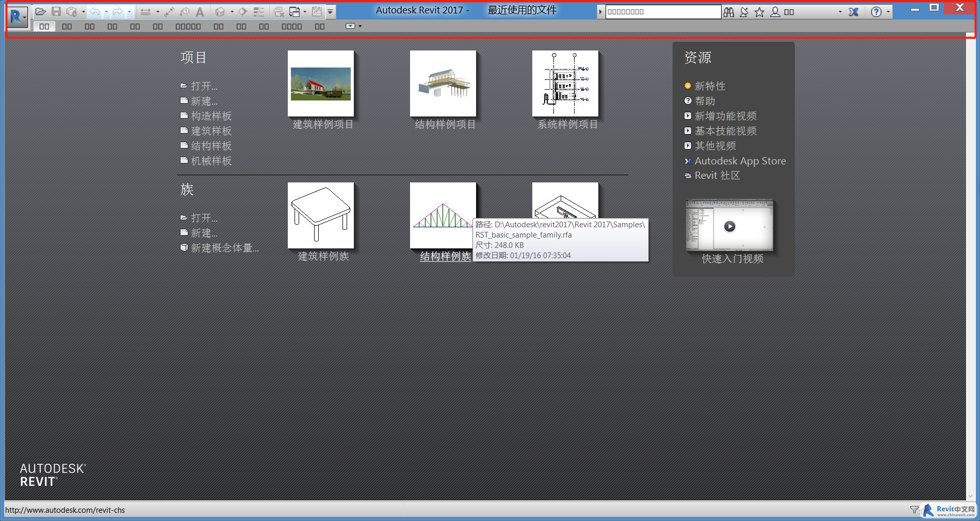This screenshot has height=521, width=980.
Task: Click the Section tool icon
Action: 243,11
